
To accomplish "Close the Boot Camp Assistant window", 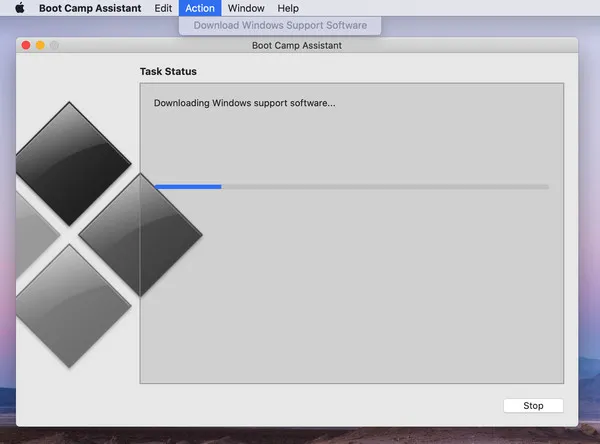I will tap(27, 45).
